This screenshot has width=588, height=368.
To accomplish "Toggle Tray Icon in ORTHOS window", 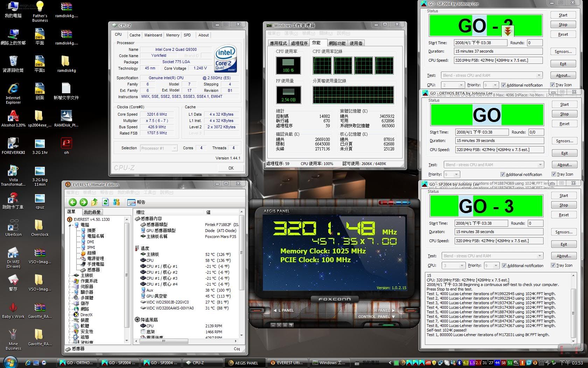I will click(x=554, y=174).
